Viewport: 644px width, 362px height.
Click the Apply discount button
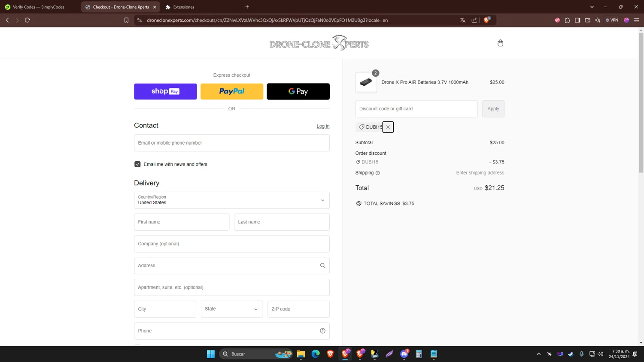pyautogui.click(x=493, y=109)
